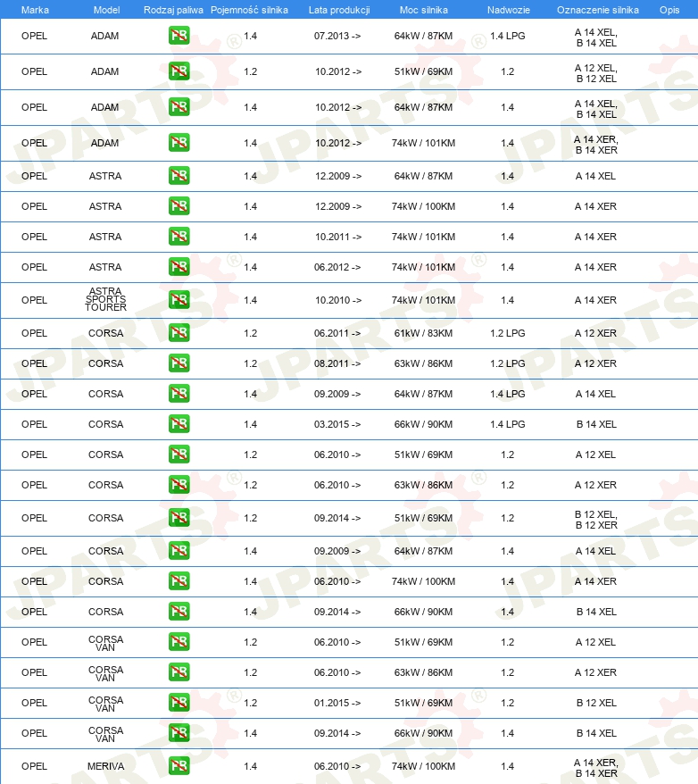Click the Moc silnika column header
Viewport: 698px width, 784px height.
(424, 10)
